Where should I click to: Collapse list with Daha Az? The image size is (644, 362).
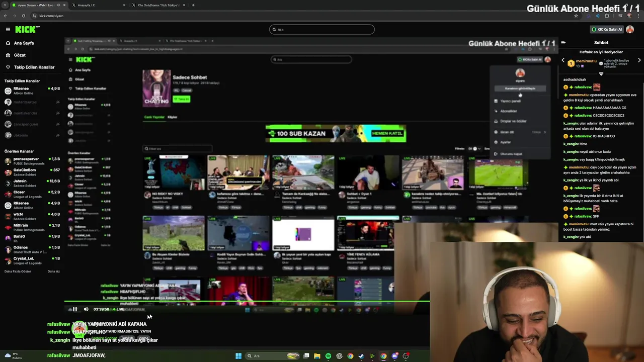point(53,271)
